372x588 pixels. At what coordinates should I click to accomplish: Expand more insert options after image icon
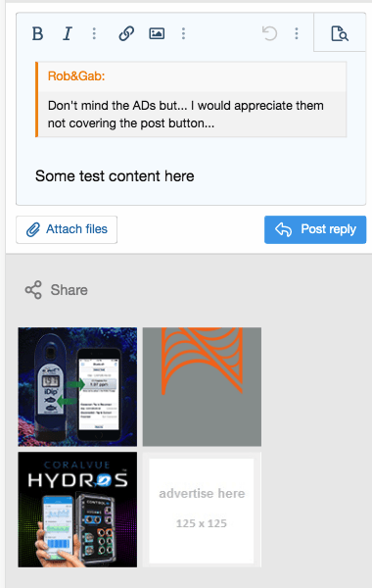183,33
